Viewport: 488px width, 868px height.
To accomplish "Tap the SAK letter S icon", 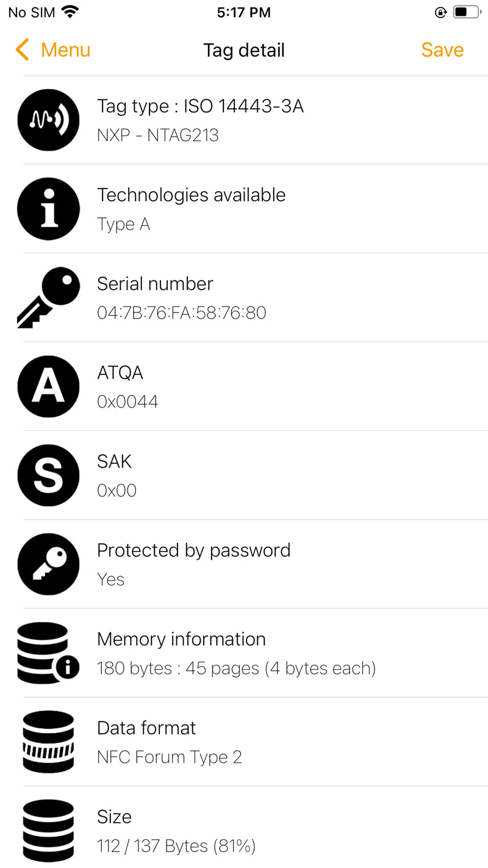I will coord(48,476).
